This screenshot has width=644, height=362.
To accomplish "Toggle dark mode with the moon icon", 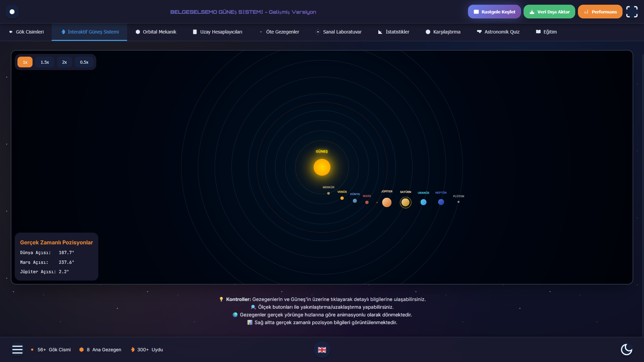I will (626, 349).
